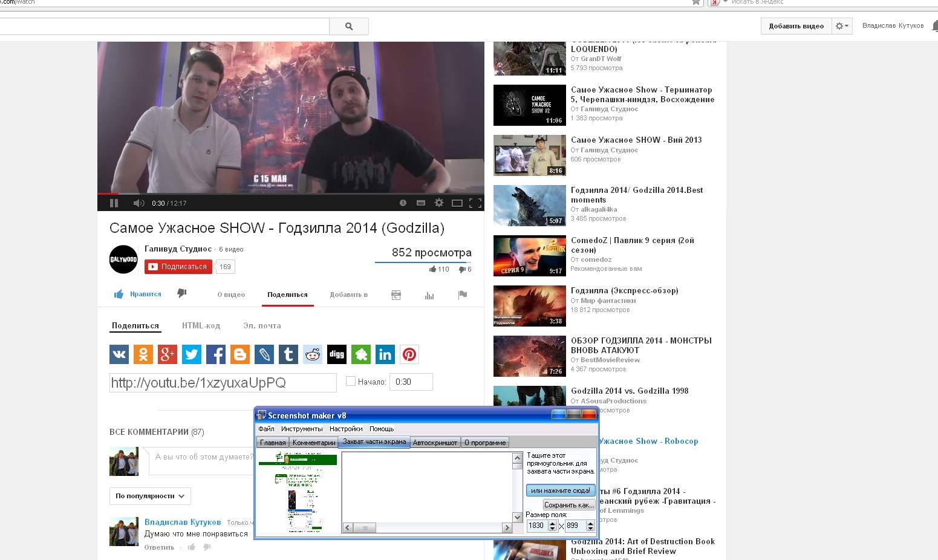Report the video with flag icon

pyautogui.click(x=463, y=295)
